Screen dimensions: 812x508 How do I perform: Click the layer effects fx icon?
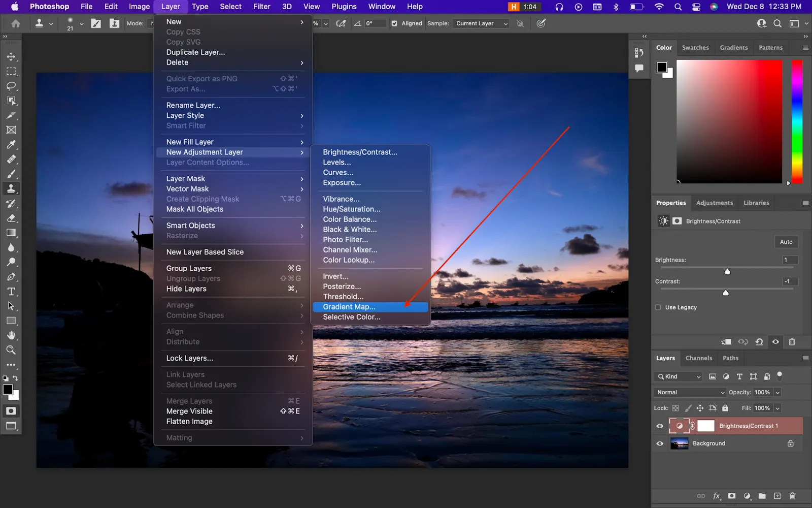717,496
